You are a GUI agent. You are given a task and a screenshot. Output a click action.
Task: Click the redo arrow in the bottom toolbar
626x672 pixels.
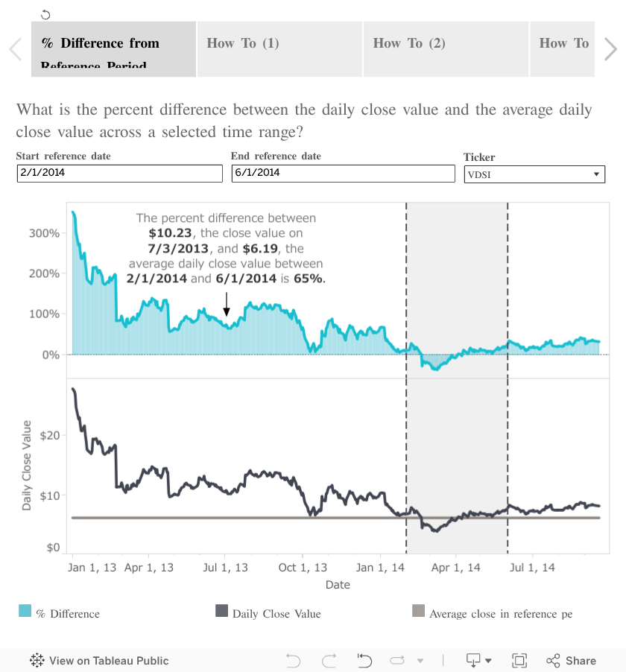[329, 661]
